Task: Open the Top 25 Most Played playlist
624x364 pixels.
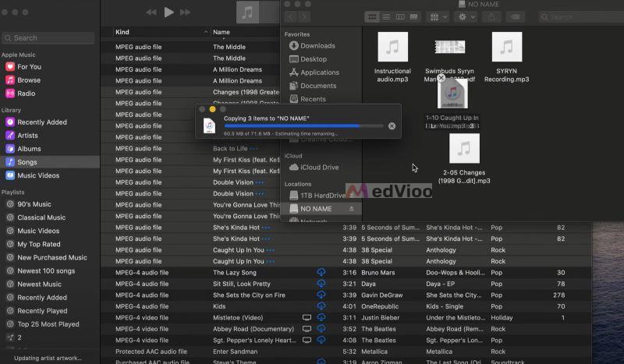Action: pyautogui.click(x=48, y=324)
